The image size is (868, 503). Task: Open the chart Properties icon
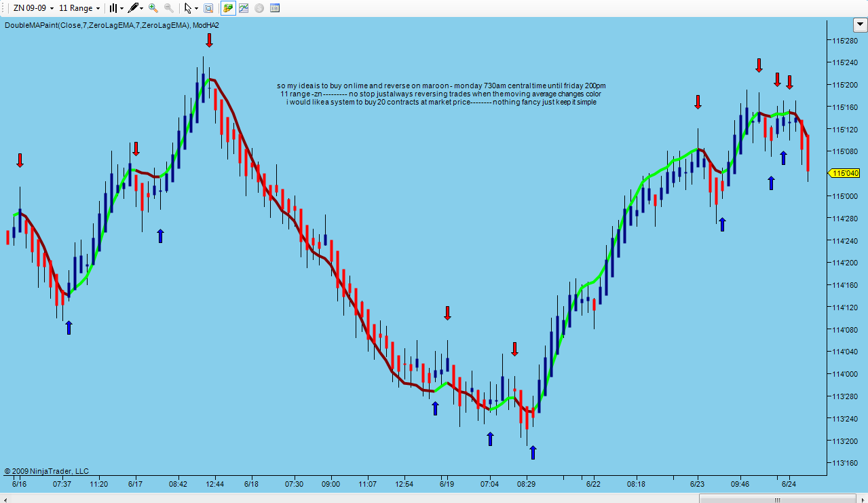point(275,8)
